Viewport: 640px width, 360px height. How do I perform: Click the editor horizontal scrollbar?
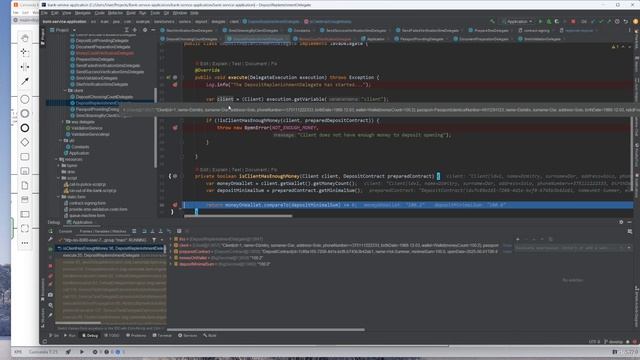238,216
